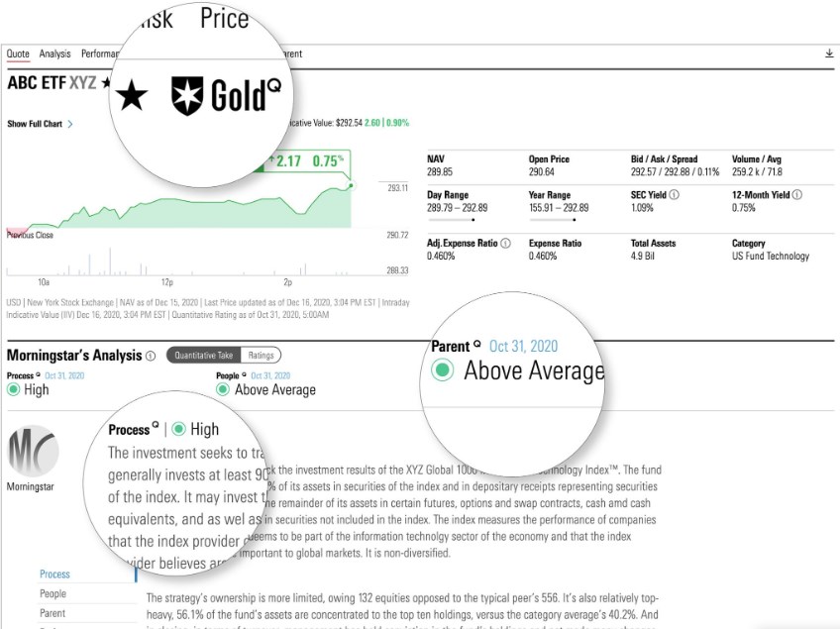Switch the analysis toggle to Ratings
The width and height of the screenshot is (840, 629).
point(262,355)
